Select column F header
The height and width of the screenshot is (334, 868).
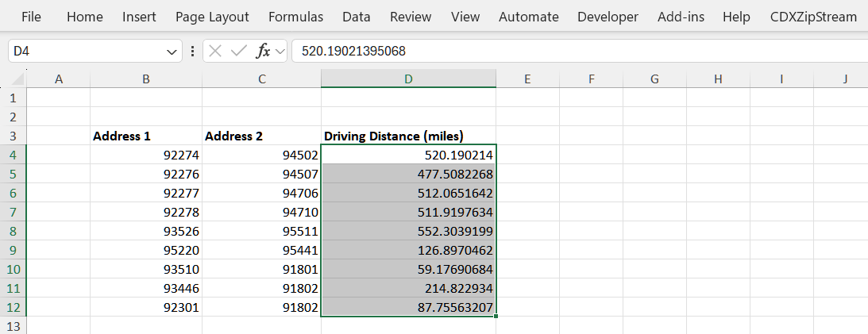(x=591, y=79)
